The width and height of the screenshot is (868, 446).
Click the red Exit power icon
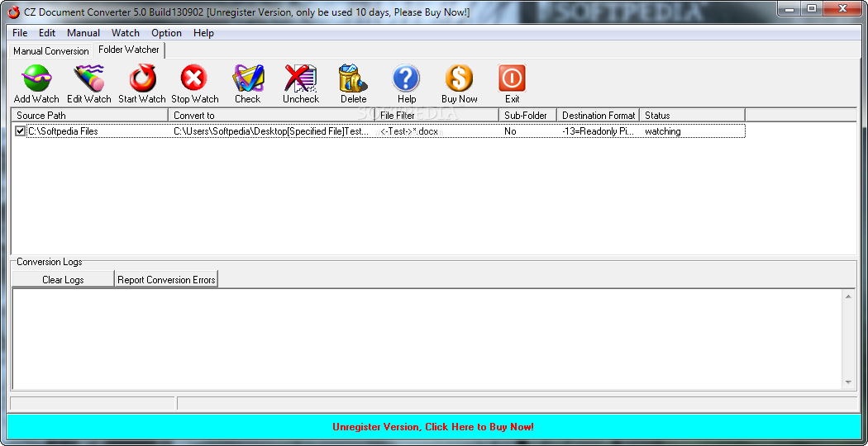[x=512, y=78]
